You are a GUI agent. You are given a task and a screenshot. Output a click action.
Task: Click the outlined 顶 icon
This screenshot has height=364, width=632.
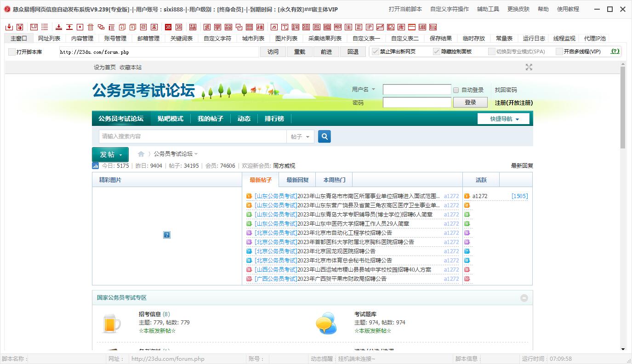pos(178,27)
